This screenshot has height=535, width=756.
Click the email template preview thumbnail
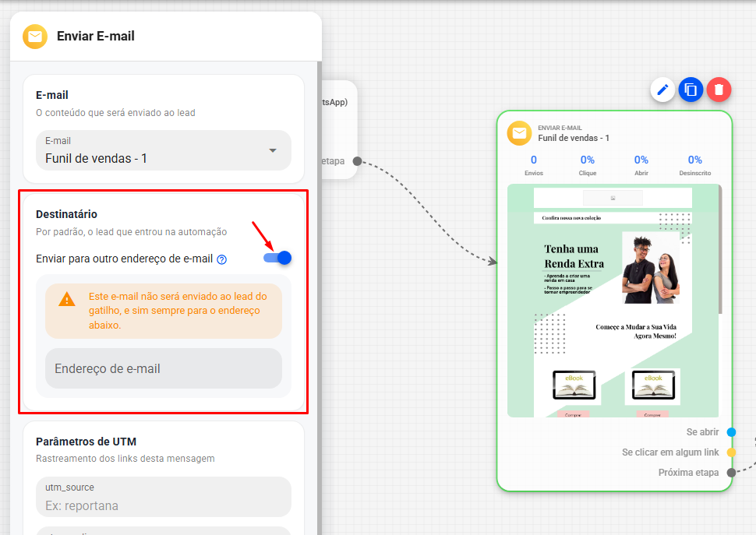(x=613, y=301)
